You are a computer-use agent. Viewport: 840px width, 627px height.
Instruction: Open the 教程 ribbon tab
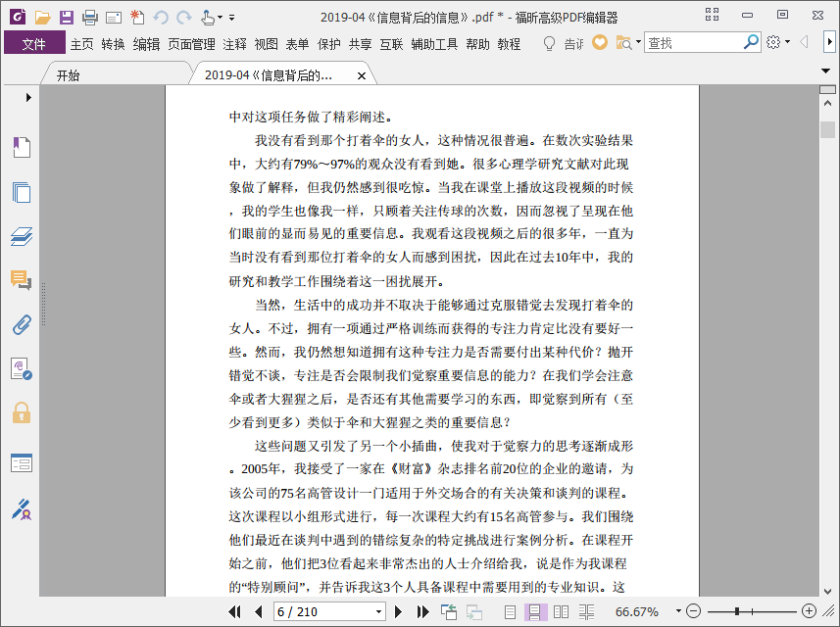tap(509, 44)
